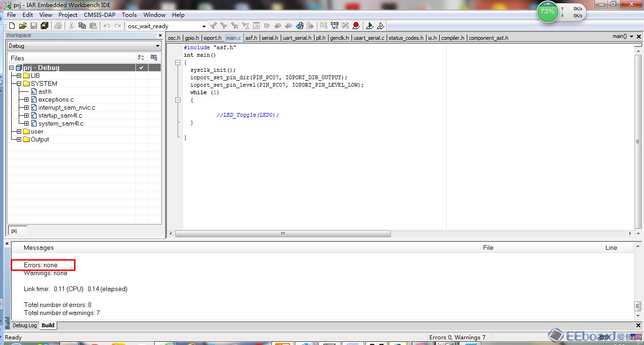Click the Open file folder icon
This screenshot has height=345, width=644.
(x=22, y=26)
